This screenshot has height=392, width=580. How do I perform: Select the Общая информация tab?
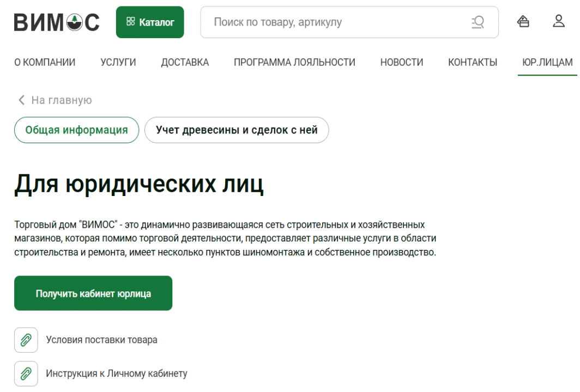coord(77,130)
